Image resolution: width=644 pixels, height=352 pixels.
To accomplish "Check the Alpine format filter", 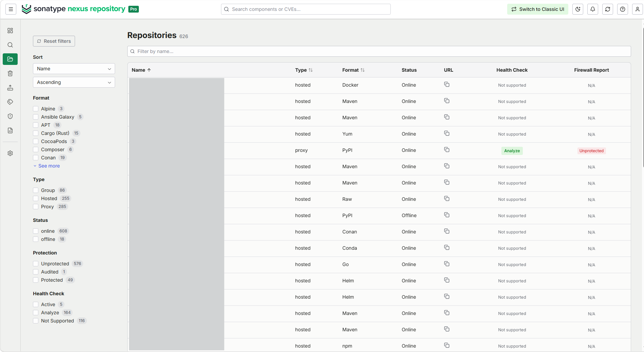I will click(x=36, y=109).
